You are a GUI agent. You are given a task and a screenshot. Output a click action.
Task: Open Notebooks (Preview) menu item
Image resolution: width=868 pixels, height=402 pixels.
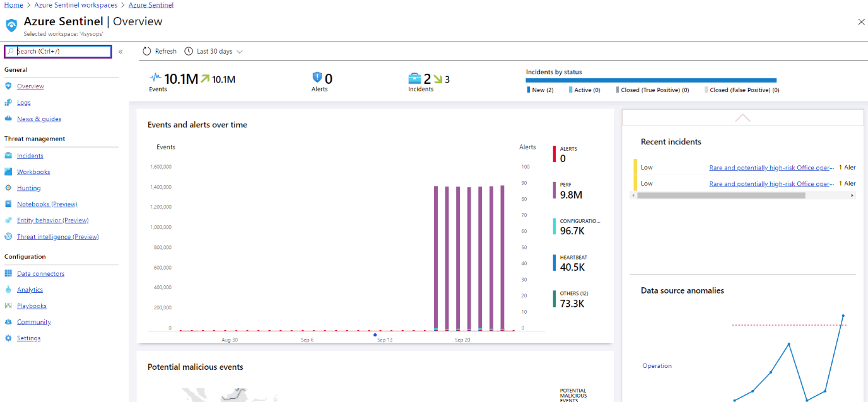click(x=47, y=204)
